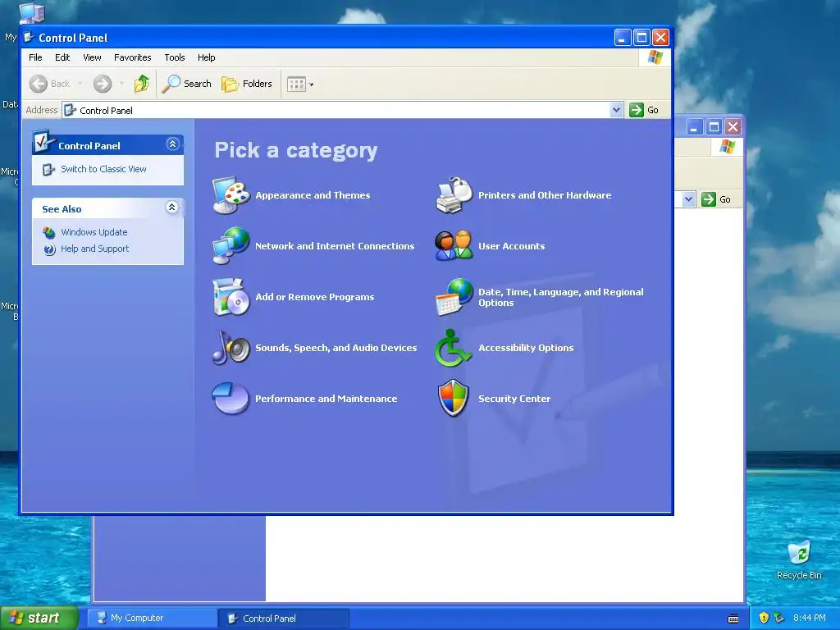Switch to My Computer taskbar button
Screen dimensions: 840x630
click(x=151, y=618)
